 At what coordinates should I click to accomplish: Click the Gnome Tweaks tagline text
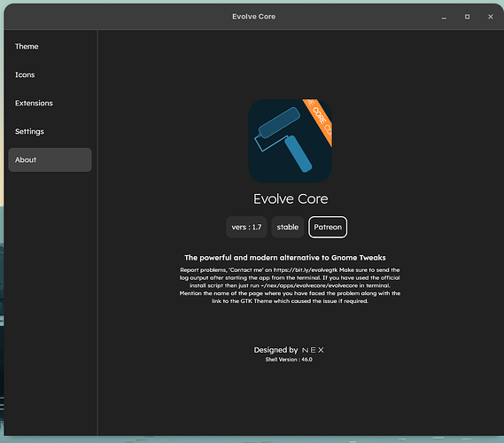[285, 258]
